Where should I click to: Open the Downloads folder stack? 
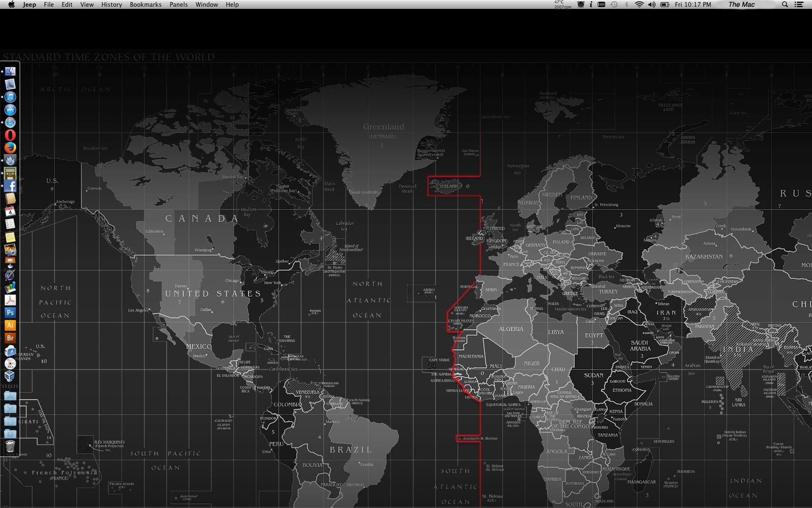(10, 434)
